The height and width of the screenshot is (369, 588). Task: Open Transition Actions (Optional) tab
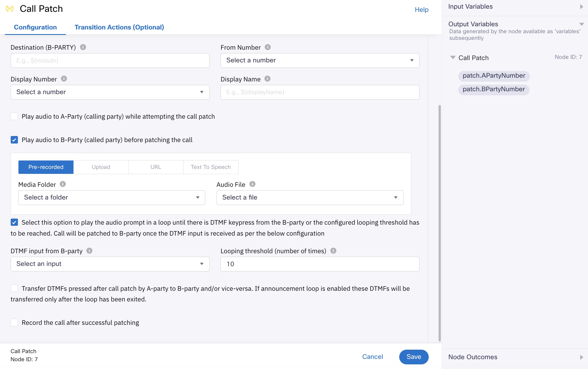click(119, 27)
